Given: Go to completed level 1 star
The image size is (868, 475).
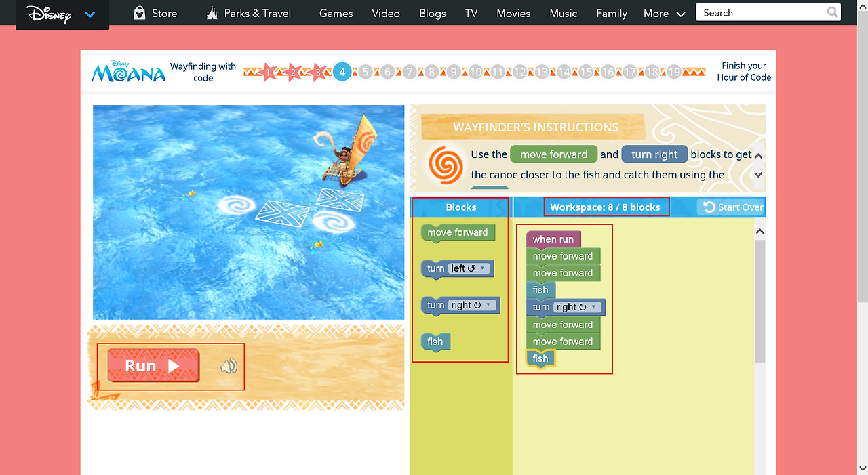Looking at the screenshot, I should click(269, 72).
